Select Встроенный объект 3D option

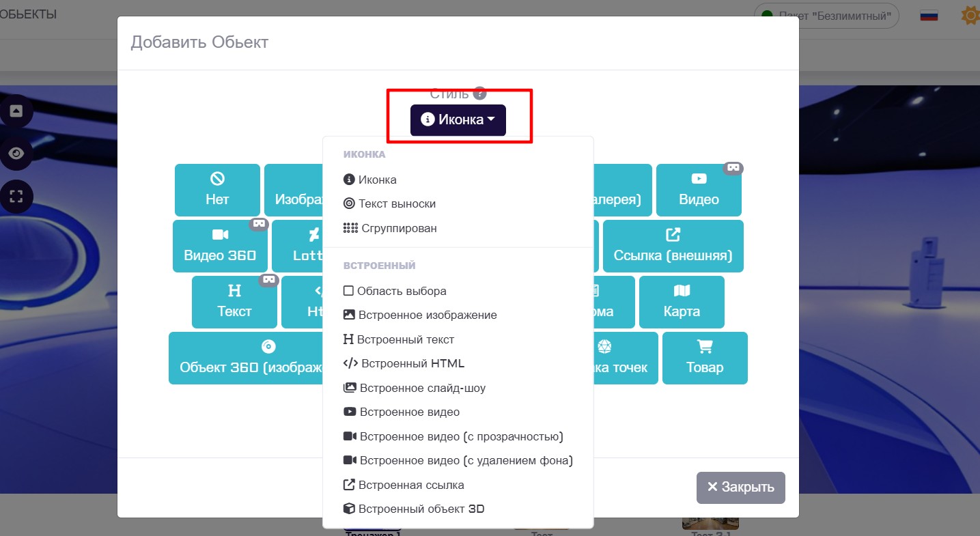coord(413,509)
